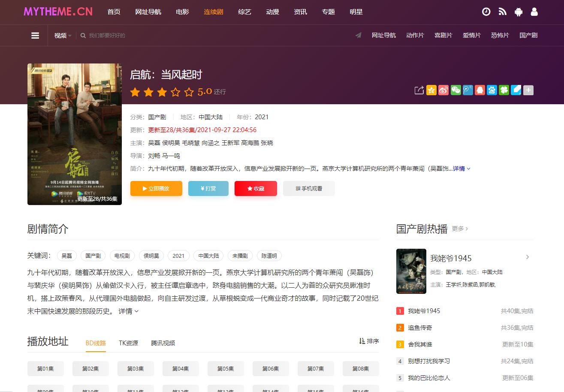Share via the WeChat icon
The height and width of the screenshot is (392, 564).
tap(455, 90)
